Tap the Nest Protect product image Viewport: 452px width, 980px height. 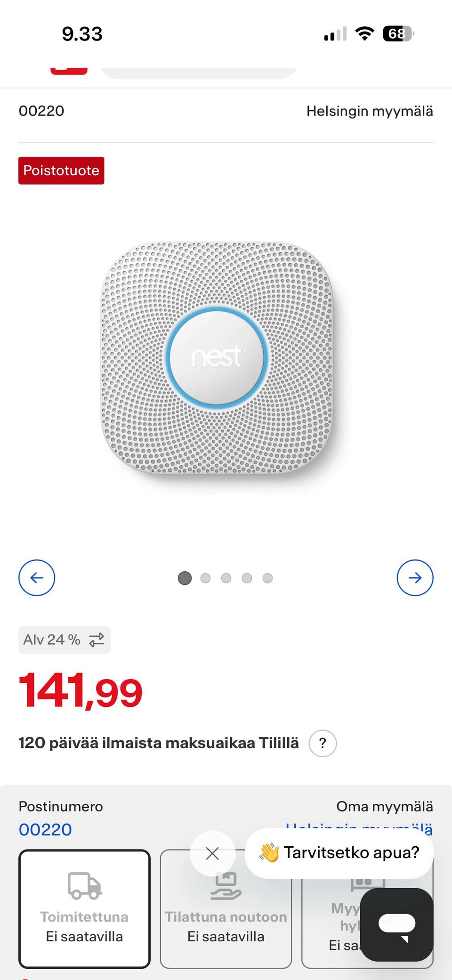[x=217, y=358]
